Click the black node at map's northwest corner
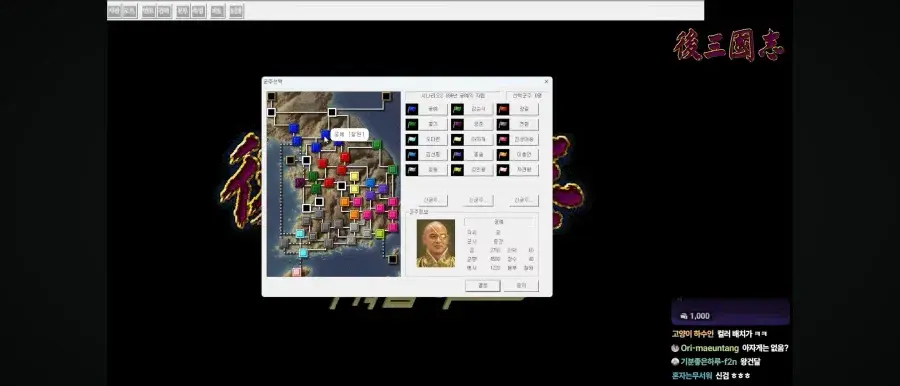Screen dimensions: 900x386 point(271,96)
